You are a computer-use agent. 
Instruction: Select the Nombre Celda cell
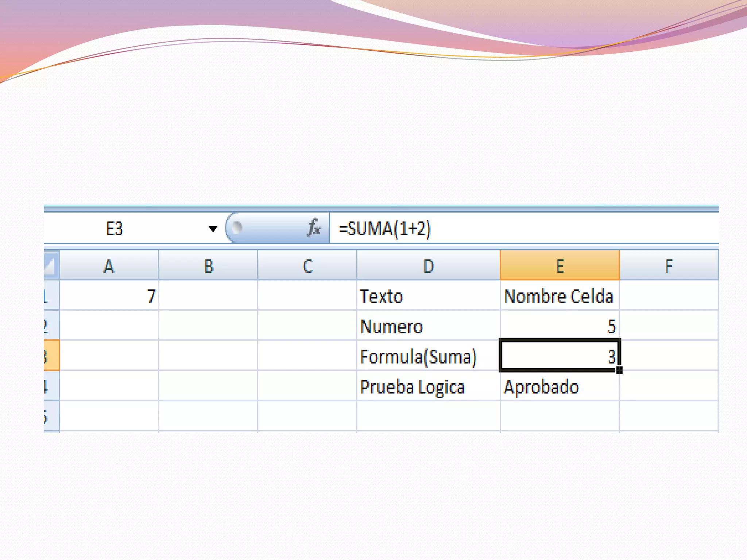coord(560,296)
